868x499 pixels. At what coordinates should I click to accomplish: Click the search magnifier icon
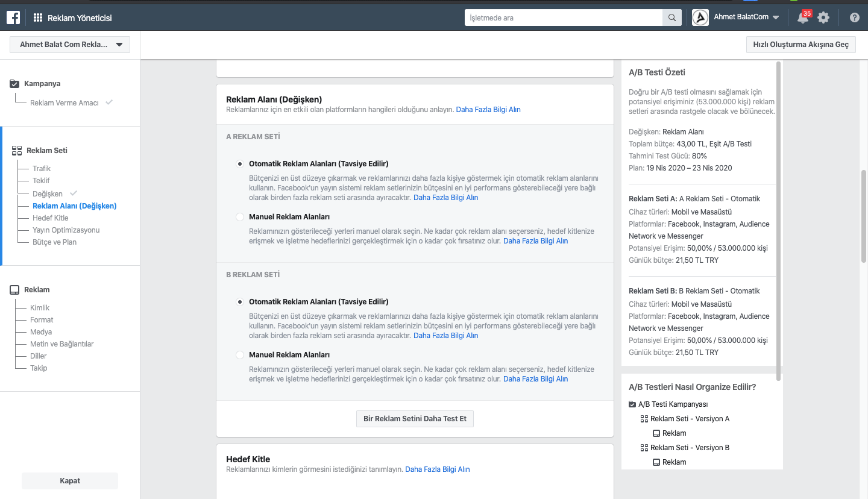coord(671,17)
